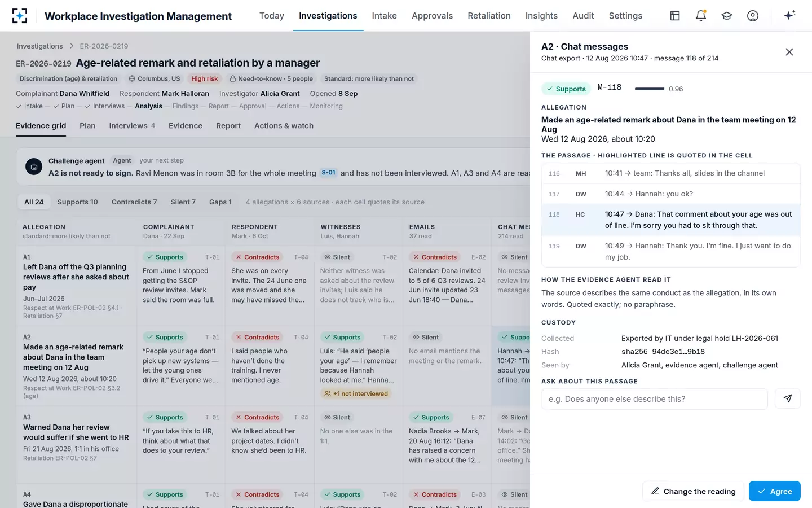Open the Audit tab

[x=583, y=16]
